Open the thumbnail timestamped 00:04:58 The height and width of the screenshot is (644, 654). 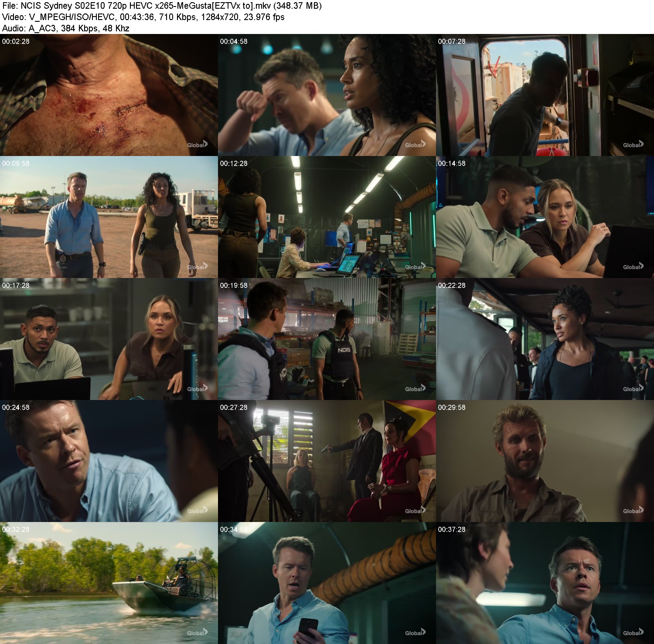tap(327, 95)
